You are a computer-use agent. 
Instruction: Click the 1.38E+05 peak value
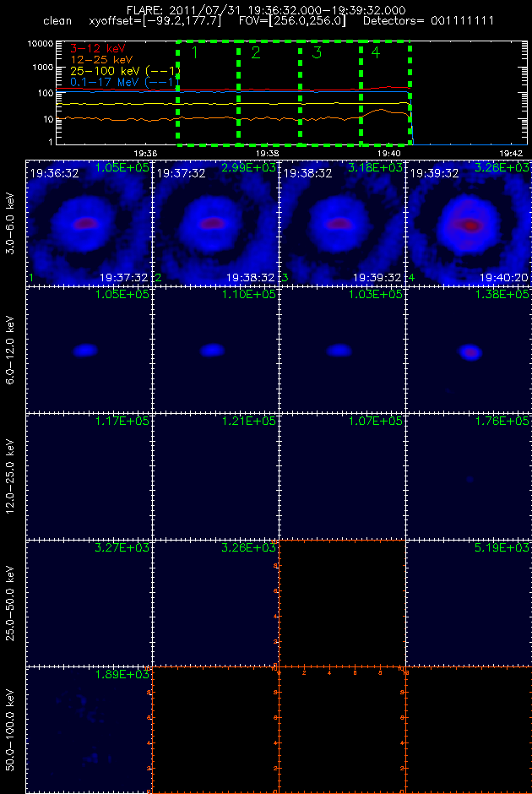502,294
